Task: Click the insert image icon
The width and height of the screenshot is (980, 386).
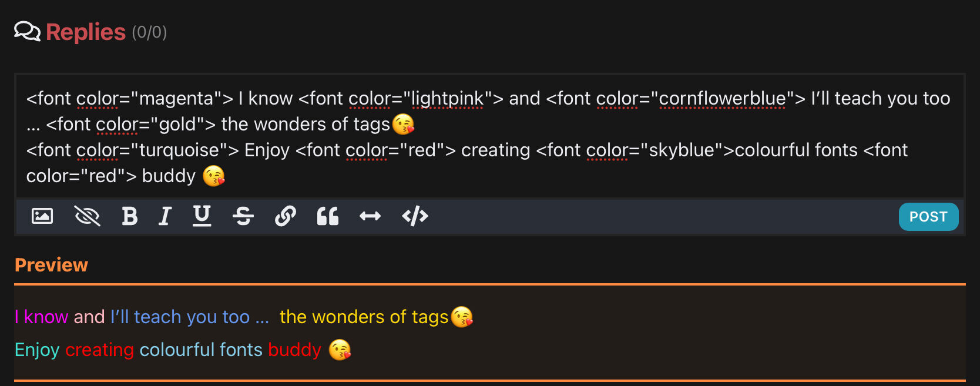Action: coord(42,216)
